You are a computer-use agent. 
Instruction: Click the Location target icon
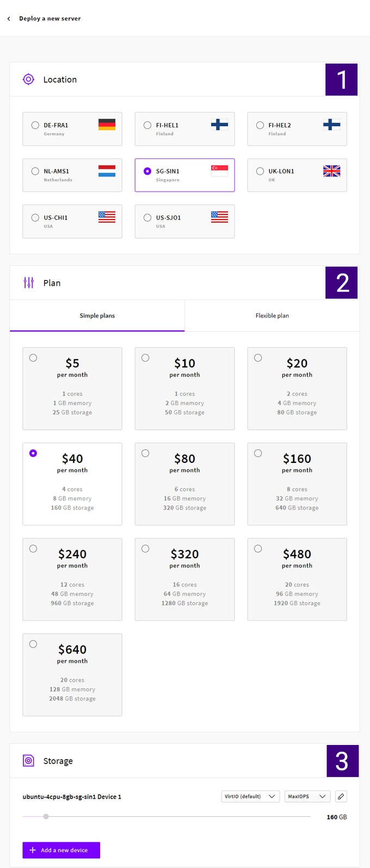click(x=28, y=79)
